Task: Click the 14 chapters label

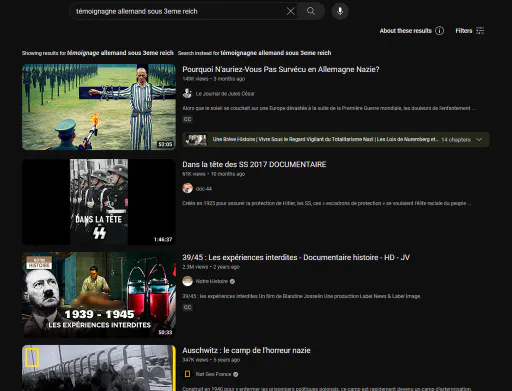Action: tap(456, 140)
